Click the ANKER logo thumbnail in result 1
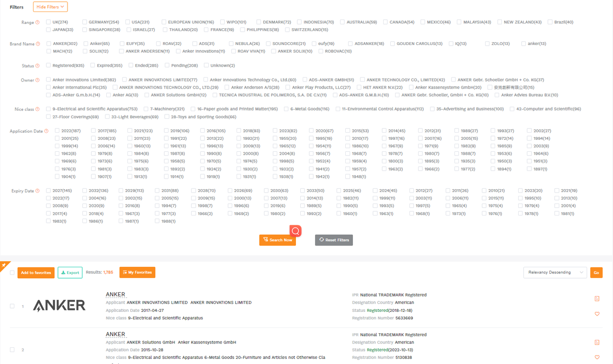613x364 pixels. (59, 306)
